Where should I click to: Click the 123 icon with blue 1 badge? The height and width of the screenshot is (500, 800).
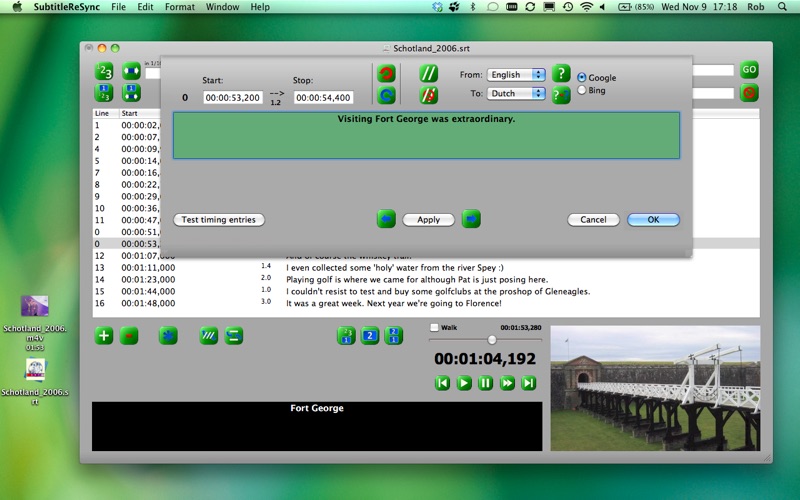(104, 93)
